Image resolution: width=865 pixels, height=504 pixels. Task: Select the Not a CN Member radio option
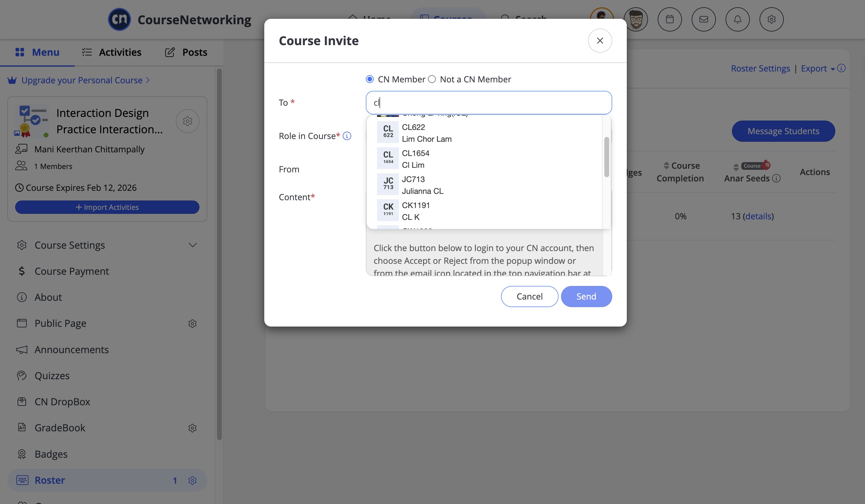pos(432,79)
